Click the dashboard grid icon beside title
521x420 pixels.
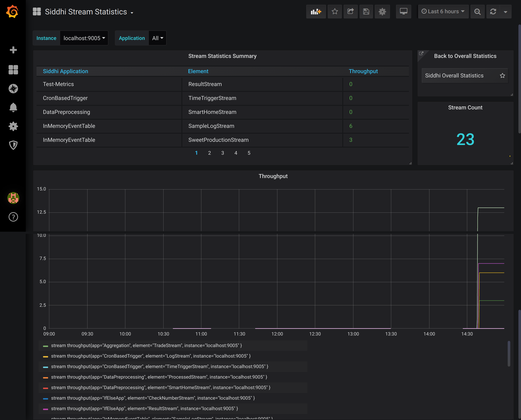pos(37,12)
